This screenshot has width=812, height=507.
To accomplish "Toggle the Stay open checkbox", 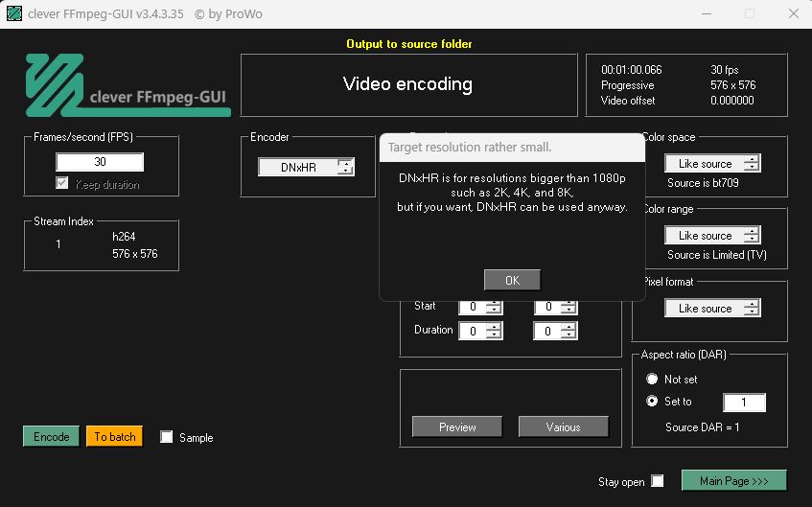I will [657, 481].
